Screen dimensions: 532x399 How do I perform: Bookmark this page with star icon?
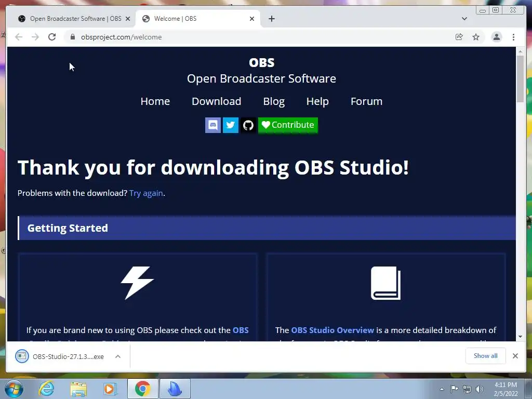tap(476, 37)
